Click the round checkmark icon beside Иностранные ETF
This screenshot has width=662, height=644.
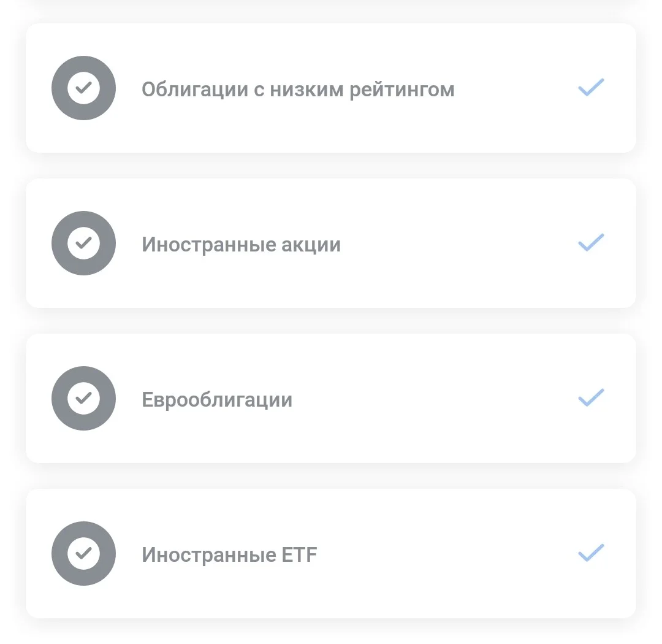(83, 553)
